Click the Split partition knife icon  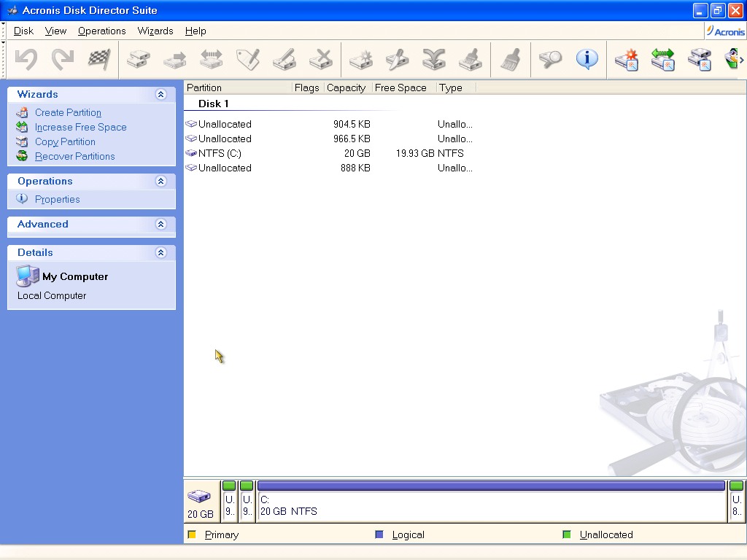coord(398,60)
